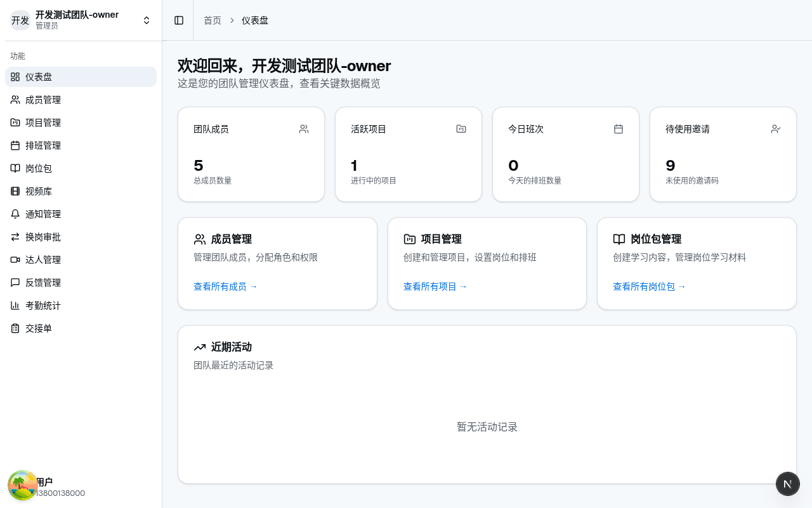Click the 交接单 handover icon
The height and width of the screenshot is (508, 812).
[x=15, y=328]
